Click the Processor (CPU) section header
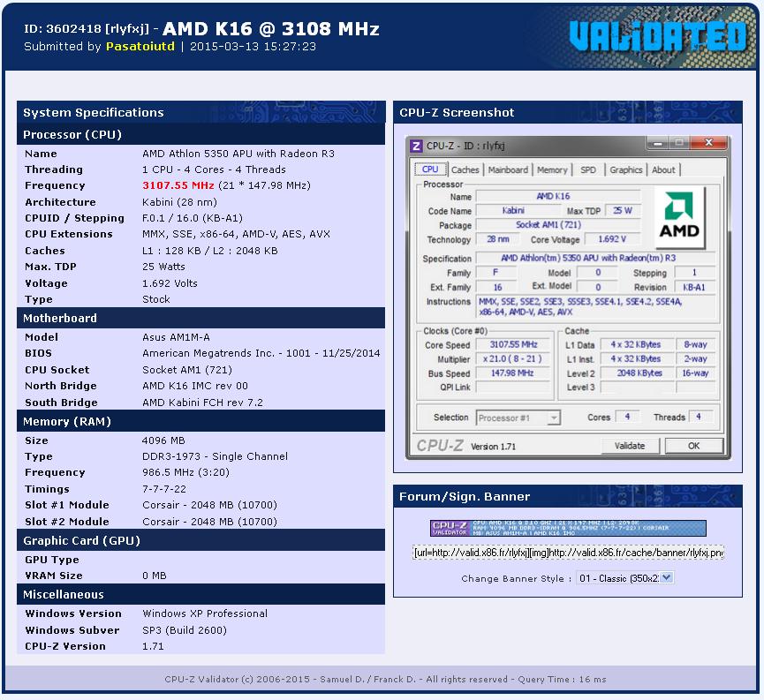Image resolution: width=764 pixels, height=700 pixels. (200, 134)
